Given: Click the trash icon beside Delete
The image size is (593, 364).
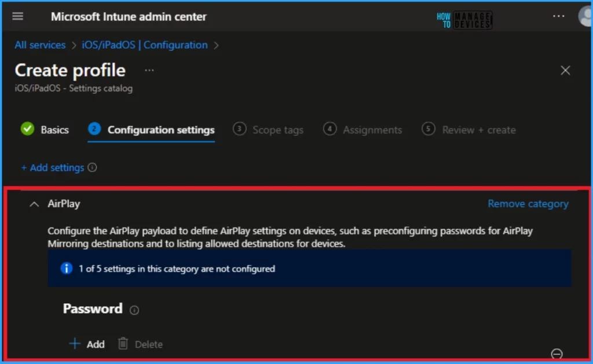Looking at the screenshot, I should pyautogui.click(x=123, y=344).
